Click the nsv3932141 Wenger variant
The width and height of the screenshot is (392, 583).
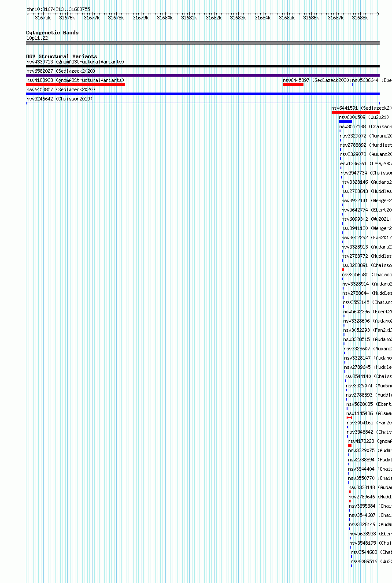366,201
